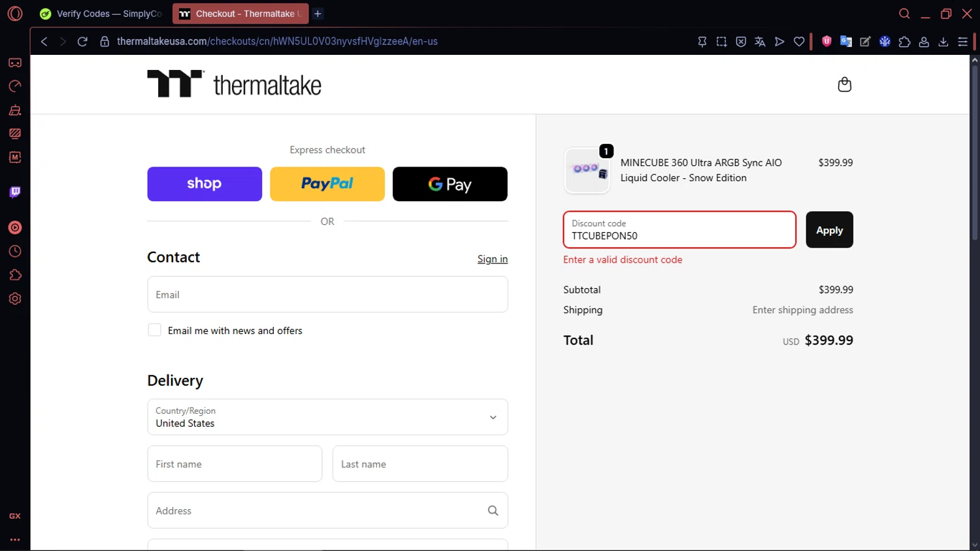
Task: Click the Express checkout label
Action: (327, 150)
